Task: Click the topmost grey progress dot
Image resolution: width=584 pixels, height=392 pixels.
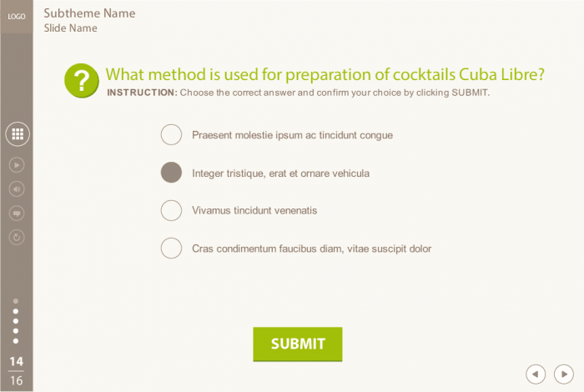Action: point(16,301)
